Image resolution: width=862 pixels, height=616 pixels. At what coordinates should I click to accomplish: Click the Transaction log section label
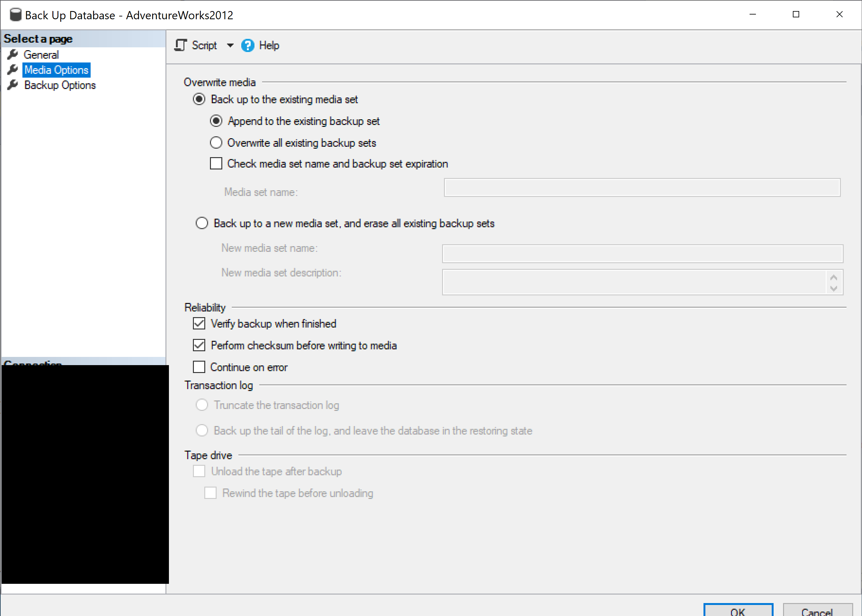[218, 385]
